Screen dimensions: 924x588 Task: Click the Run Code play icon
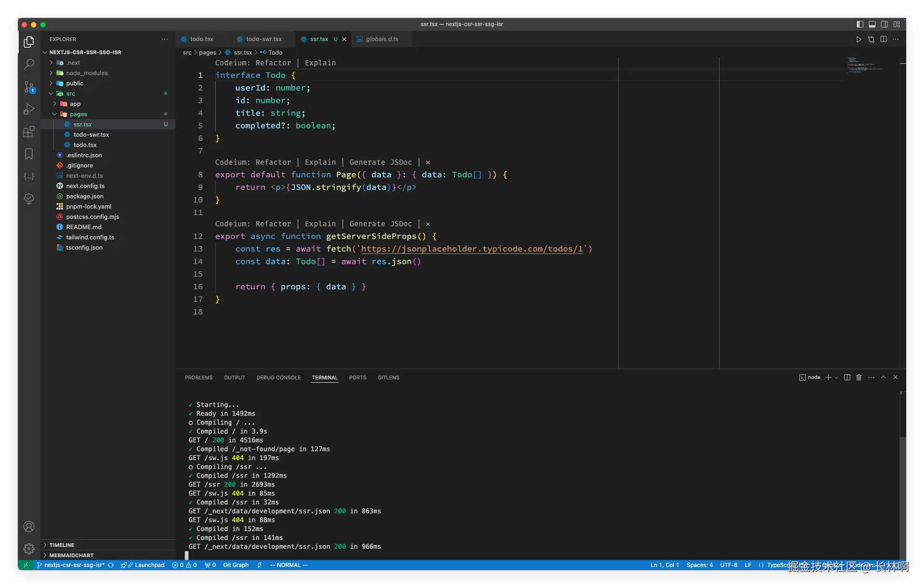859,39
